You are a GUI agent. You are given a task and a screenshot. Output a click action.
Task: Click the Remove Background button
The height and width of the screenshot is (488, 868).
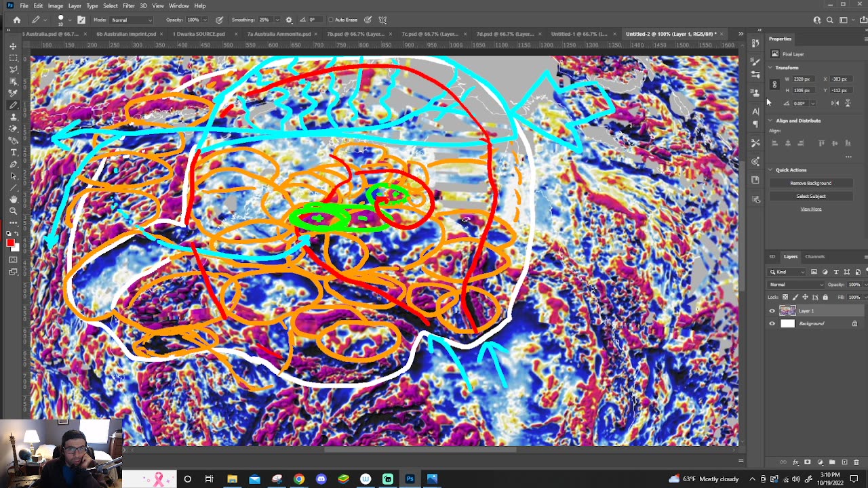pyautogui.click(x=810, y=183)
